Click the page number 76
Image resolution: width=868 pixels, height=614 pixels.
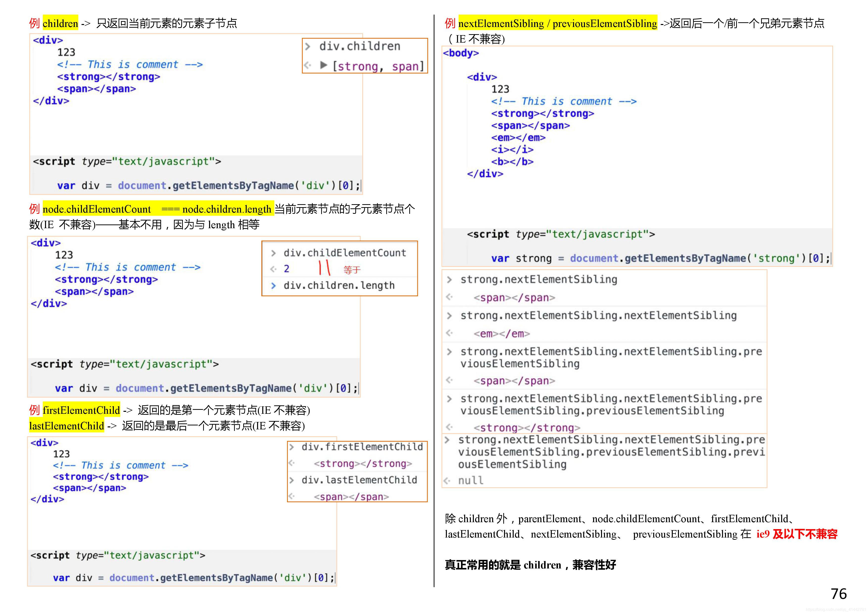[x=839, y=594]
